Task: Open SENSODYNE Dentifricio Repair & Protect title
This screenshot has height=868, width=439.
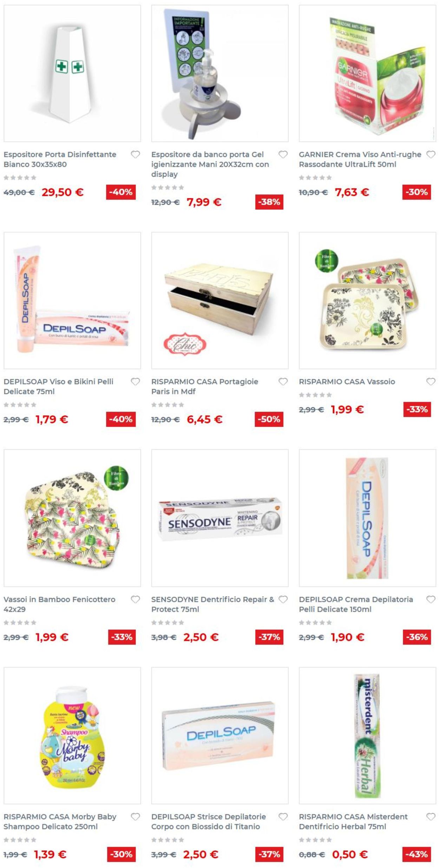Action: tap(212, 604)
